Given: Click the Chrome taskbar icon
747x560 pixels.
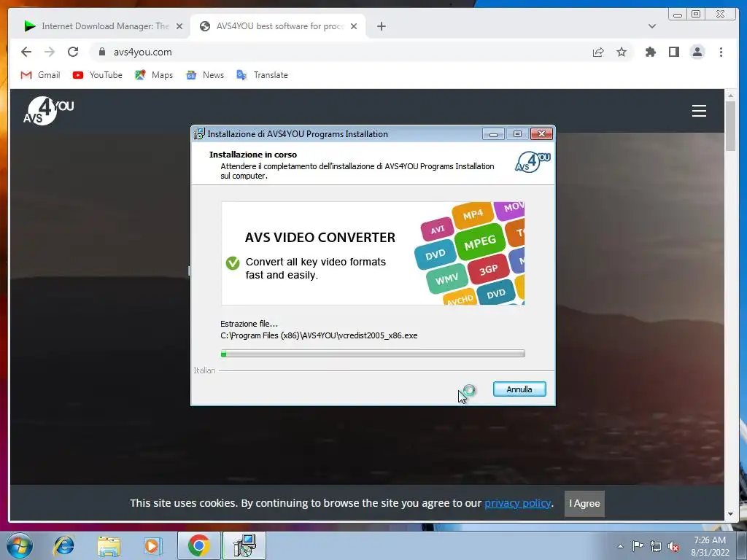Looking at the screenshot, I should coord(198,545).
